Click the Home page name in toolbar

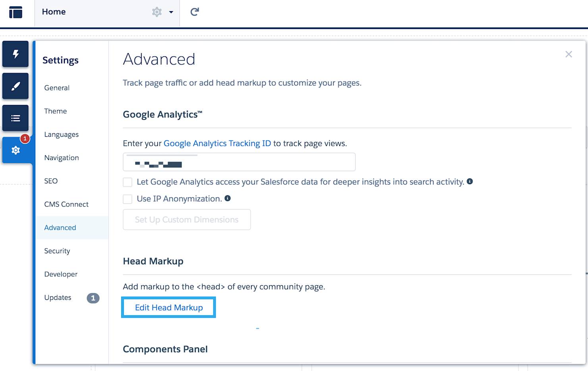[54, 12]
